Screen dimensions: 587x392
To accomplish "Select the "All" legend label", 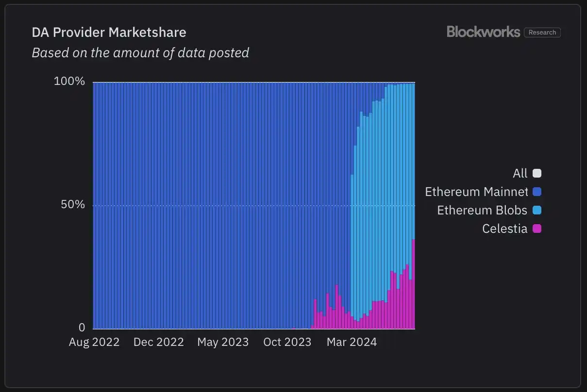I will pos(520,173).
